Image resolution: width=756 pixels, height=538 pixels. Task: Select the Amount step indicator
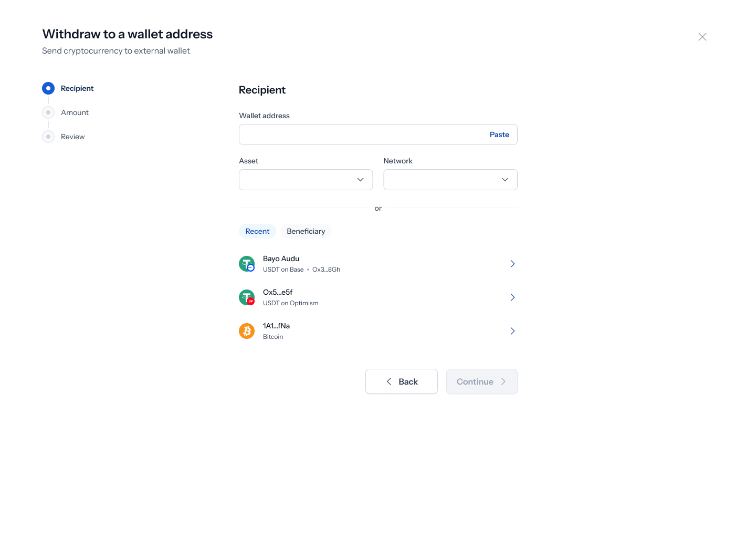coord(48,112)
